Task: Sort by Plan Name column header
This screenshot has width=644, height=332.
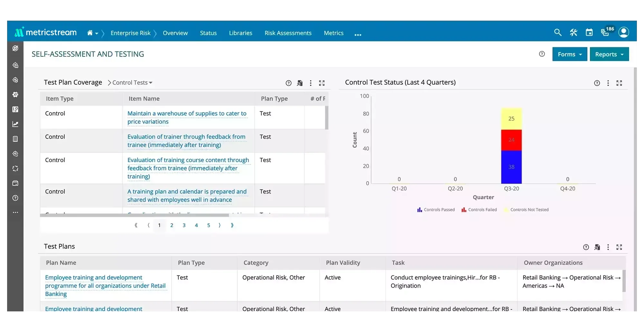Action: pos(106,263)
